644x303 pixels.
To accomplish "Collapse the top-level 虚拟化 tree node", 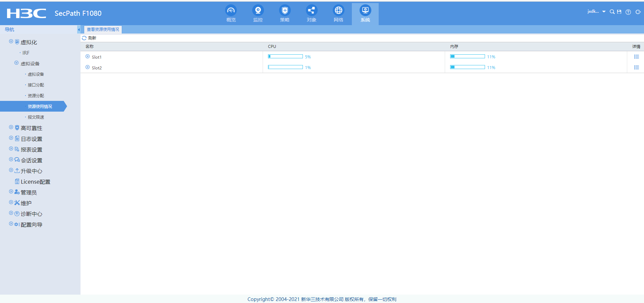I will point(11,41).
